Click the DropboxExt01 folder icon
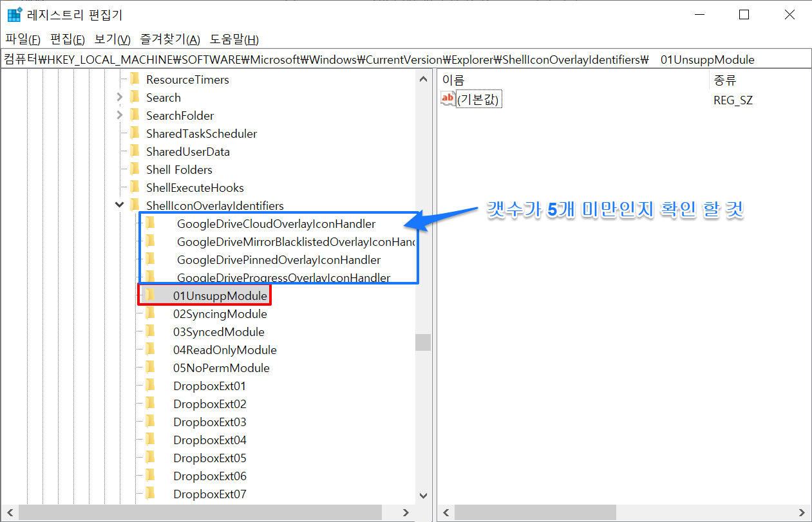This screenshot has width=812, height=522. (150, 386)
